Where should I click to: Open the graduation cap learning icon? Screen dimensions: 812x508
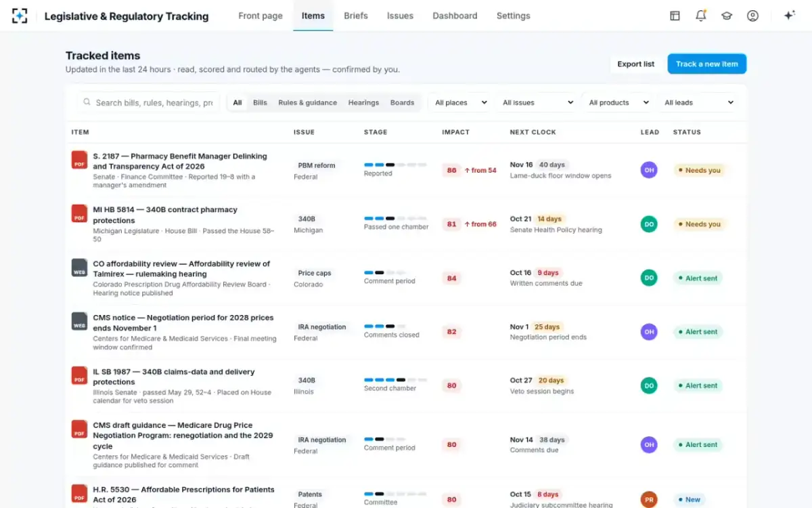[x=727, y=16]
